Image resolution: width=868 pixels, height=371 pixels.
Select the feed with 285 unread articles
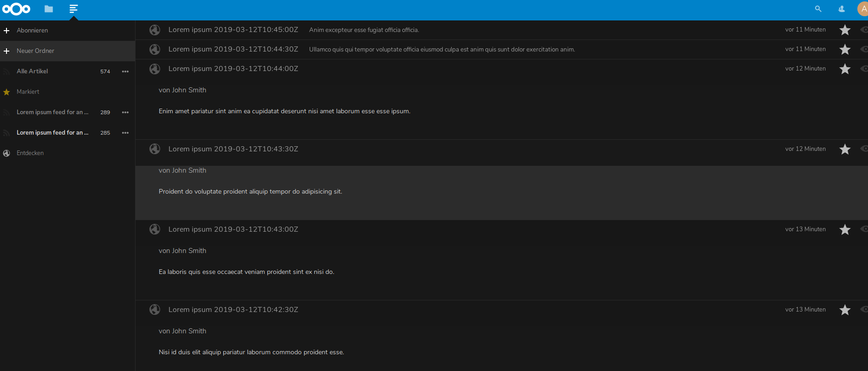click(x=52, y=133)
